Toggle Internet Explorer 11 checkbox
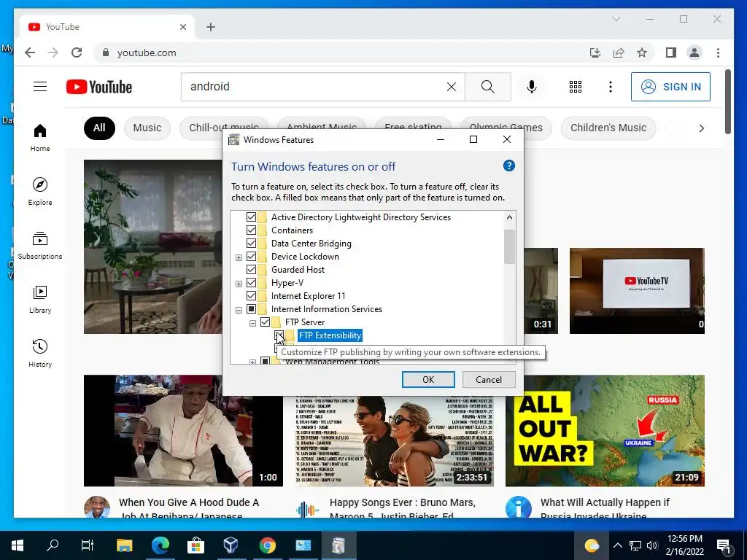 point(251,296)
